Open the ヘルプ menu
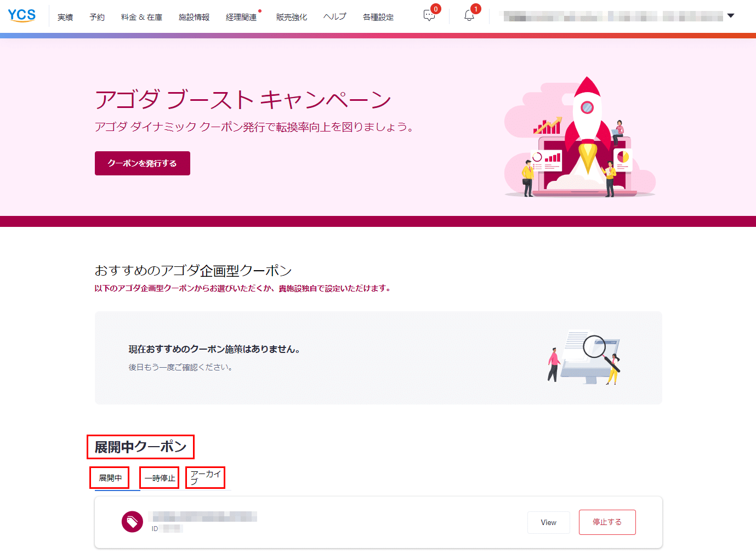The image size is (756, 559). tap(334, 17)
